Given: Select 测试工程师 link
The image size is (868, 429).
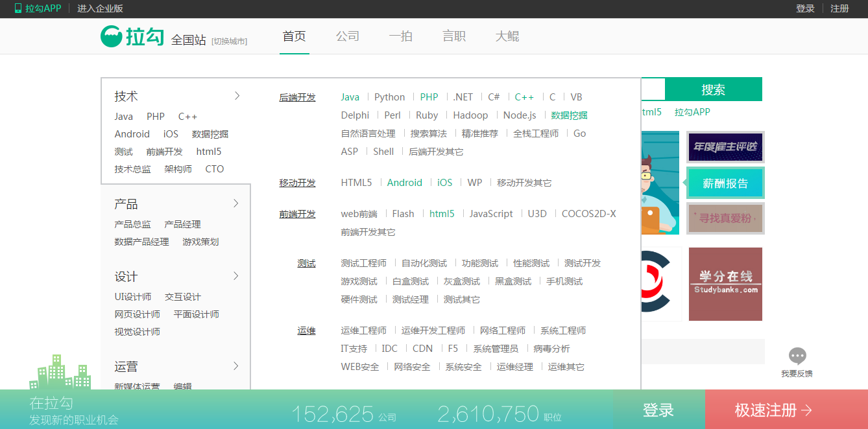Looking at the screenshot, I should click(x=364, y=263).
